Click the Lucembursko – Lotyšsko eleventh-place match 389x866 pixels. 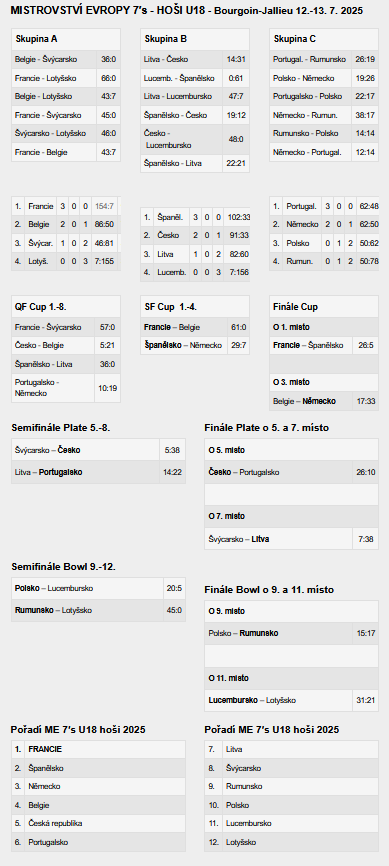pyautogui.click(x=291, y=700)
